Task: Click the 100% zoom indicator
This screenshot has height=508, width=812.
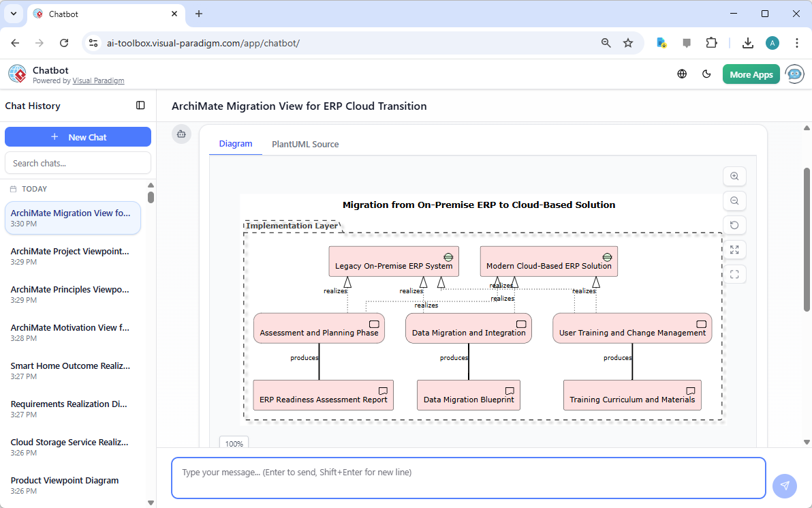Action: pos(234,443)
